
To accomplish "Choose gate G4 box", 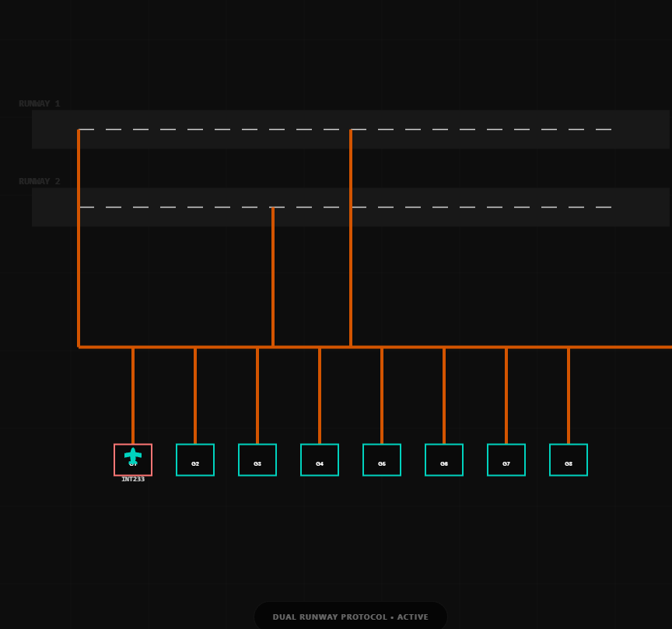I will [x=320, y=460].
